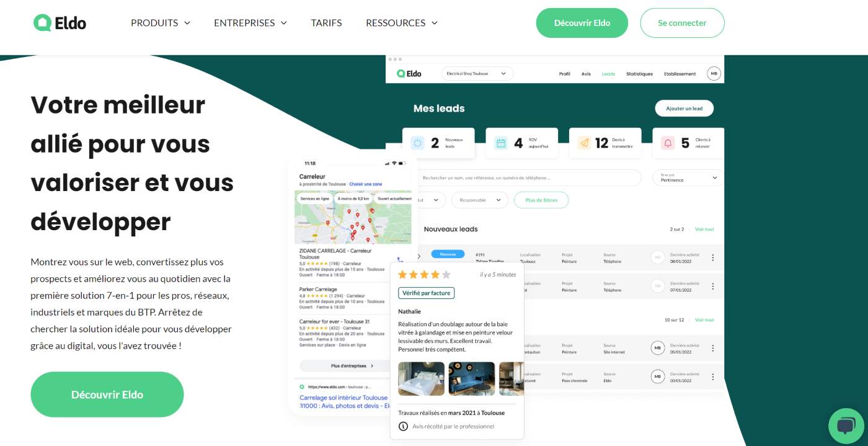Image resolution: width=868 pixels, height=446 pixels.
Task: Click the Vérifié par facture badge
Action: point(426,293)
